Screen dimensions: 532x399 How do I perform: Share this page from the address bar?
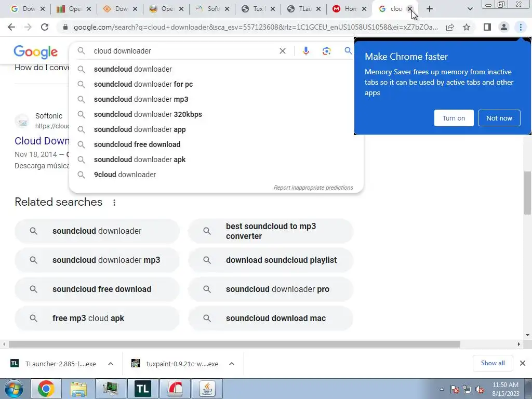point(450,27)
